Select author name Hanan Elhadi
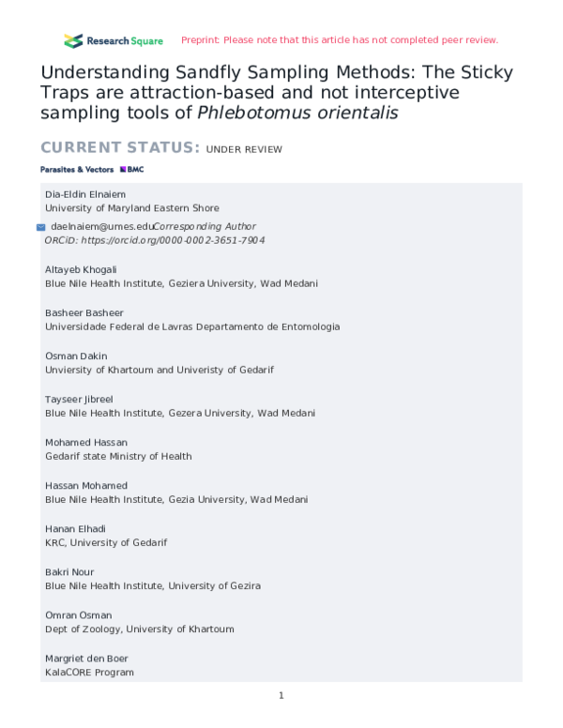The width and height of the screenshot is (563, 728). 77,528
